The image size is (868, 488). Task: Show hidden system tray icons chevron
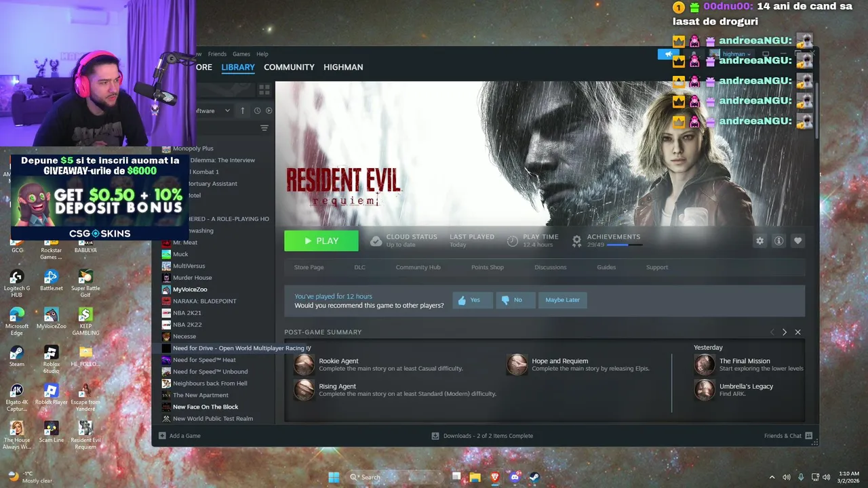(772, 477)
